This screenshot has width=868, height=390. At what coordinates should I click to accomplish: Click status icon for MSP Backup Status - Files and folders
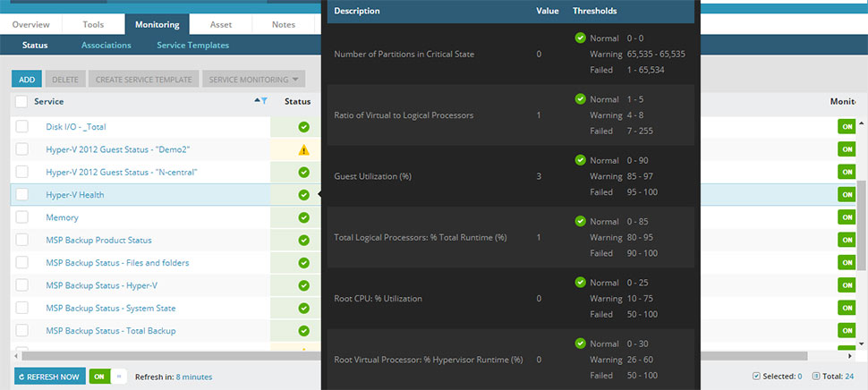pos(303,263)
